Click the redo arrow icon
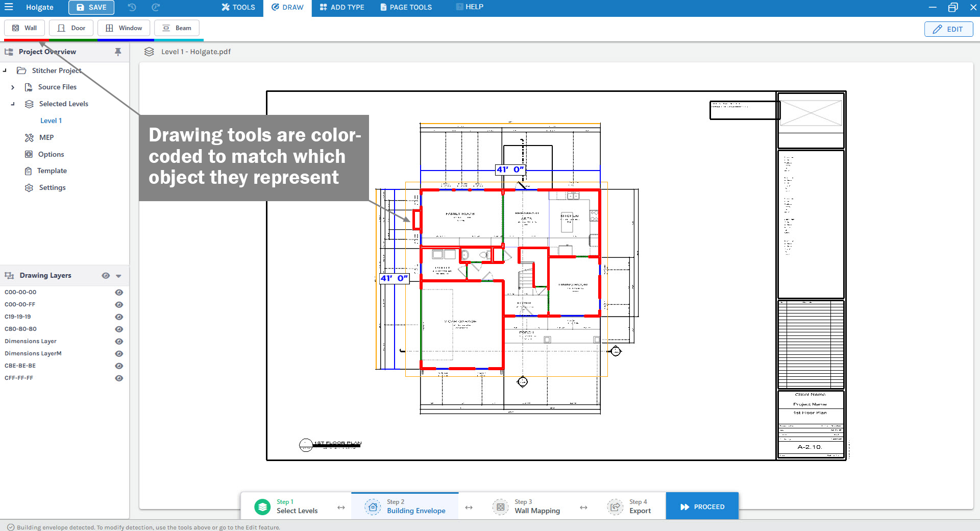980x531 pixels. (x=156, y=7)
